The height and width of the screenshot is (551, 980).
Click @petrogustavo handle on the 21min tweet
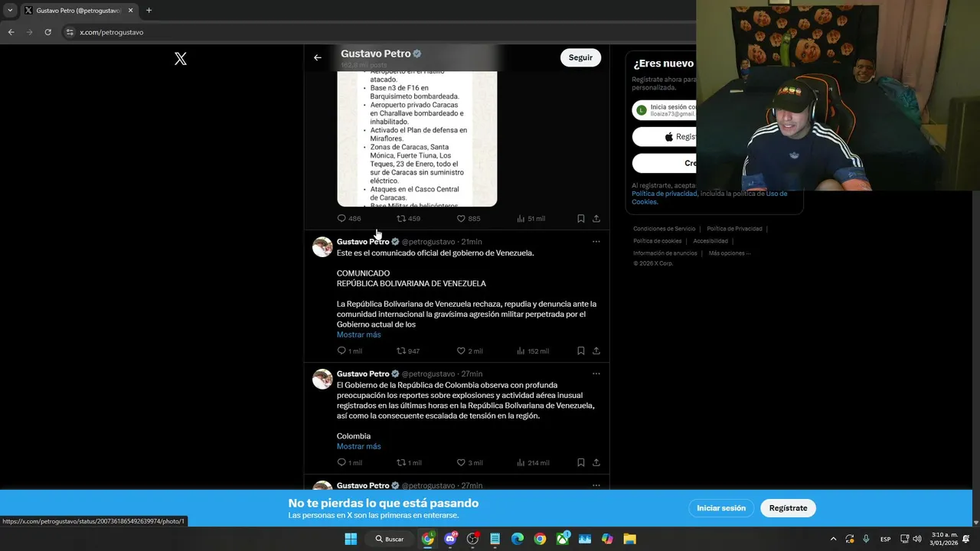click(428, 242)
